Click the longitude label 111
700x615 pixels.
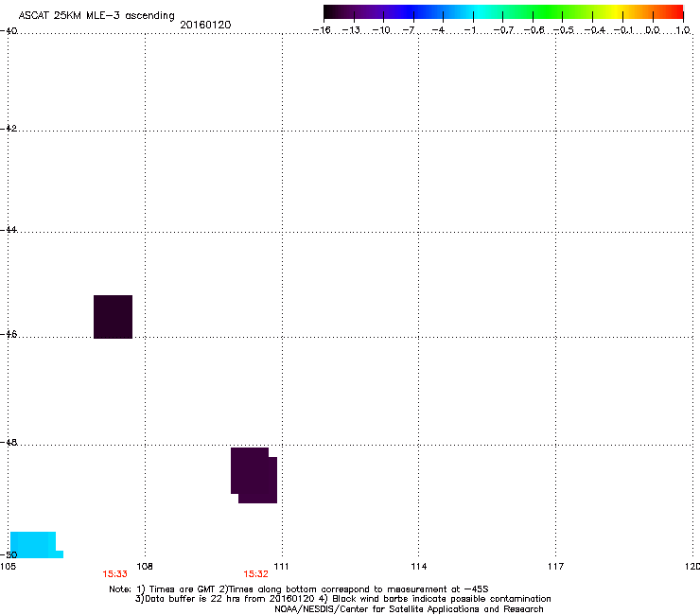pyautogui.click(x=281, y=567)
